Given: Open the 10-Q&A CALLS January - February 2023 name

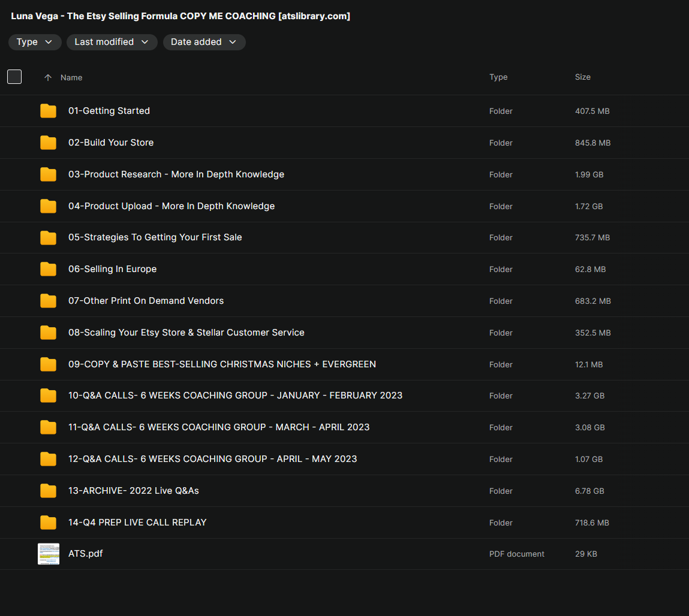Looking at the screenshot, I should click(x=236, y=395).
